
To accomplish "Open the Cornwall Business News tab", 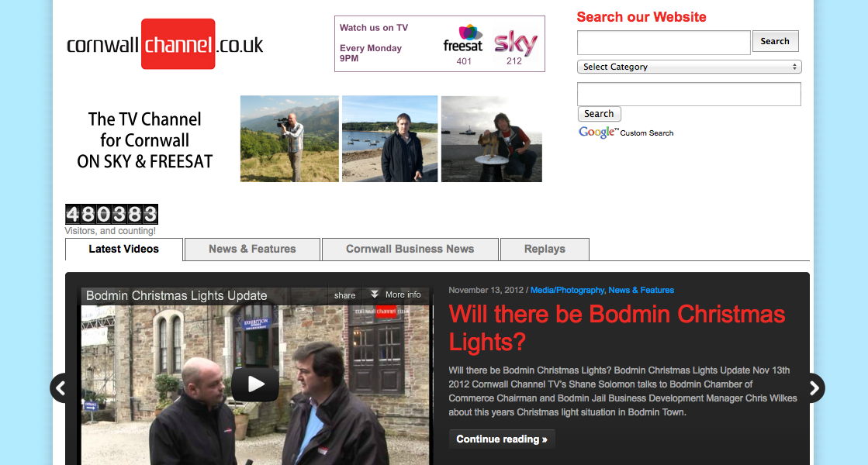I will [410, 250].
